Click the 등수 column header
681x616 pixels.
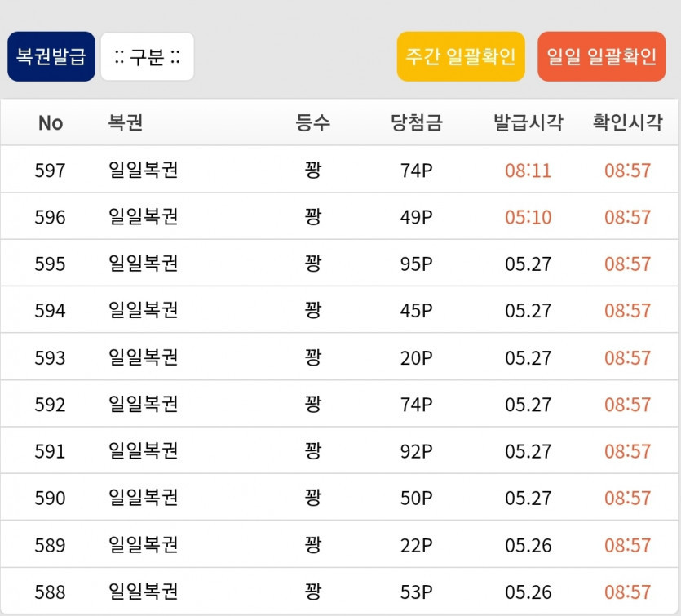(312, 122)
